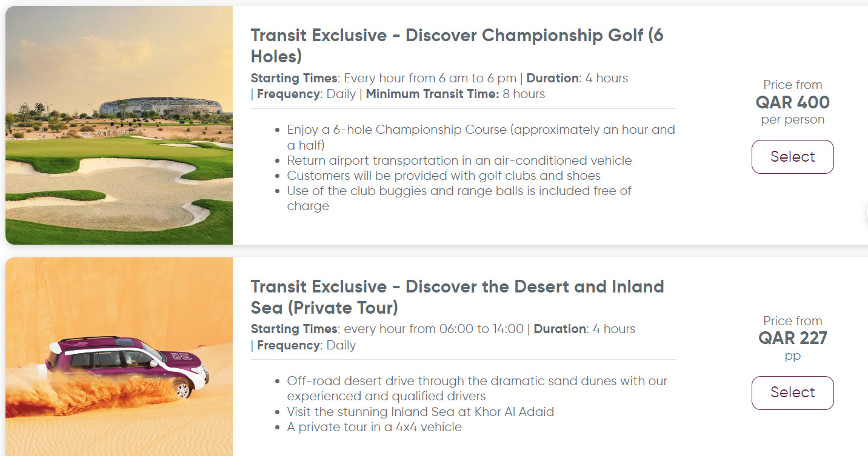Click the divider line under the golf tour details
The width and height of the screenshot is (868, 456).
464,109
